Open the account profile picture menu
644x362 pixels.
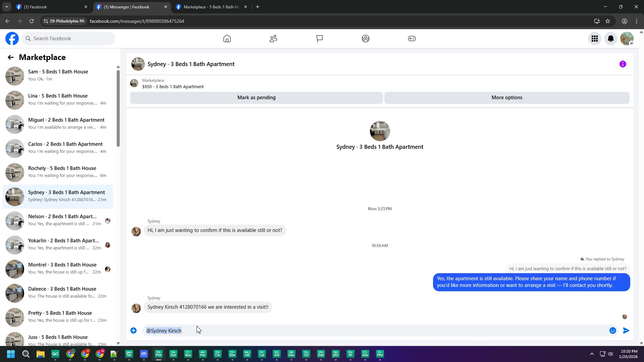click(627, 39)
